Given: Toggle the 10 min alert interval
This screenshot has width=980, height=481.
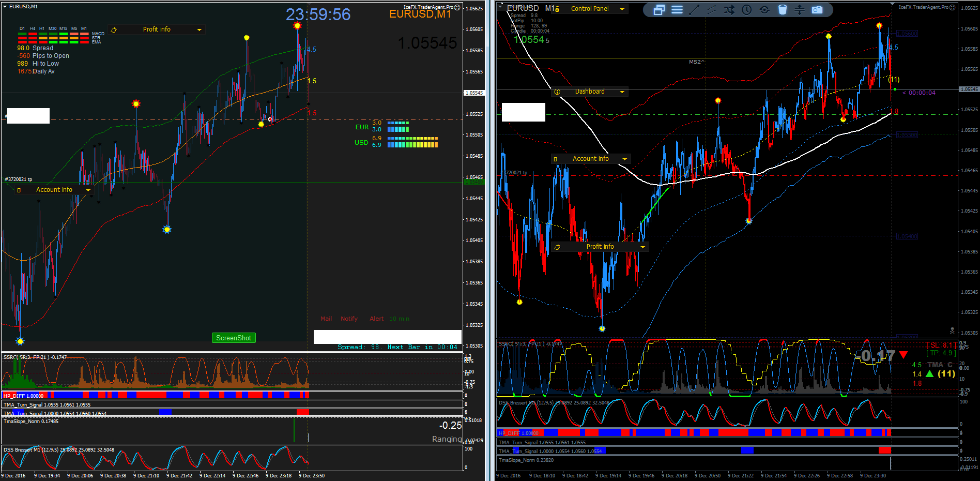Looking at the screenshot, I should click(399, 319).
